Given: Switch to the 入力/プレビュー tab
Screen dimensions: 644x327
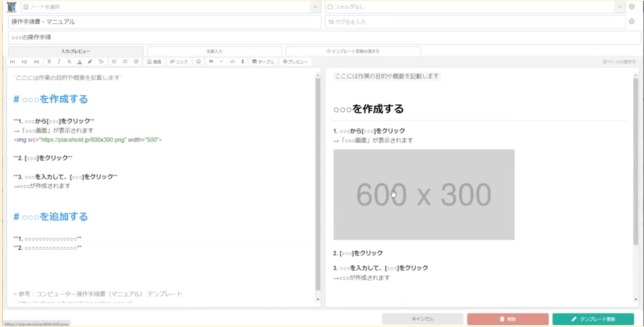Looking at the screenshot, I should 76,51.
